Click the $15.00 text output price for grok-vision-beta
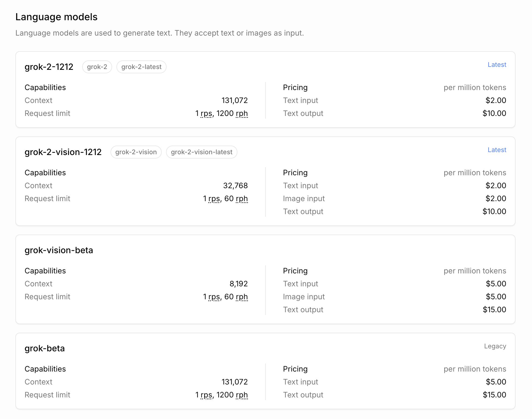532x419 pixels. point(494,310)
